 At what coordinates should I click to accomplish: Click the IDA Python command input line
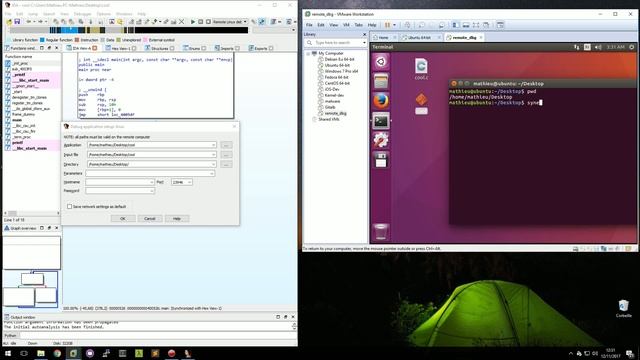coord(157,336)
